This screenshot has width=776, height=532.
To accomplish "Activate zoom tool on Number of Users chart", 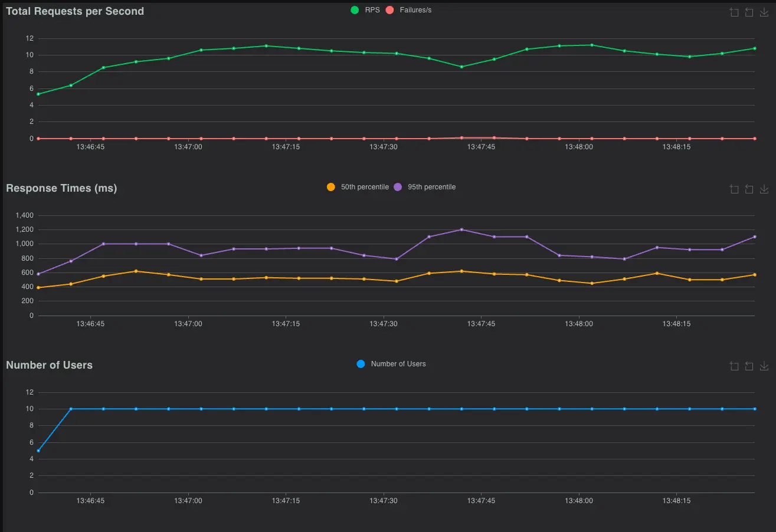I will coord(734,366).
